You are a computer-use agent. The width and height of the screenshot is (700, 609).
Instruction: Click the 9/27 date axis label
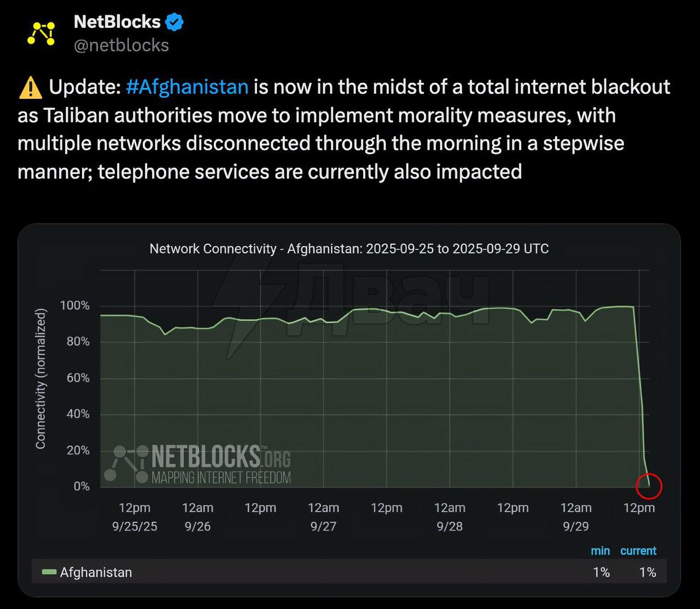point(323,526)
